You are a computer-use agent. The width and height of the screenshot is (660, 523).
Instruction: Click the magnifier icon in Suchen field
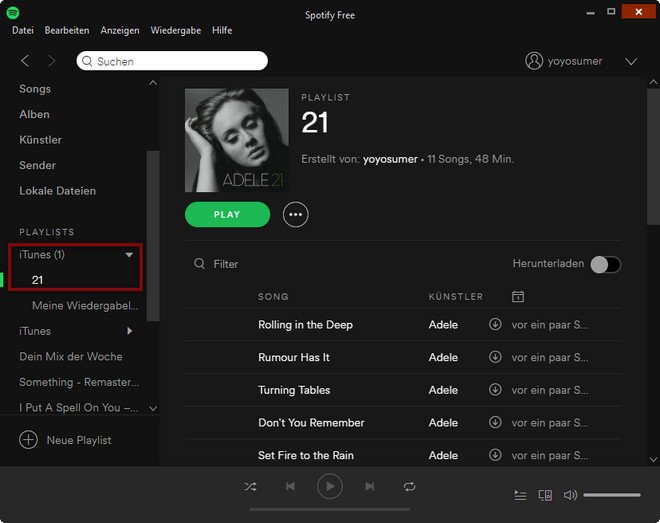(x=87, y=61)
